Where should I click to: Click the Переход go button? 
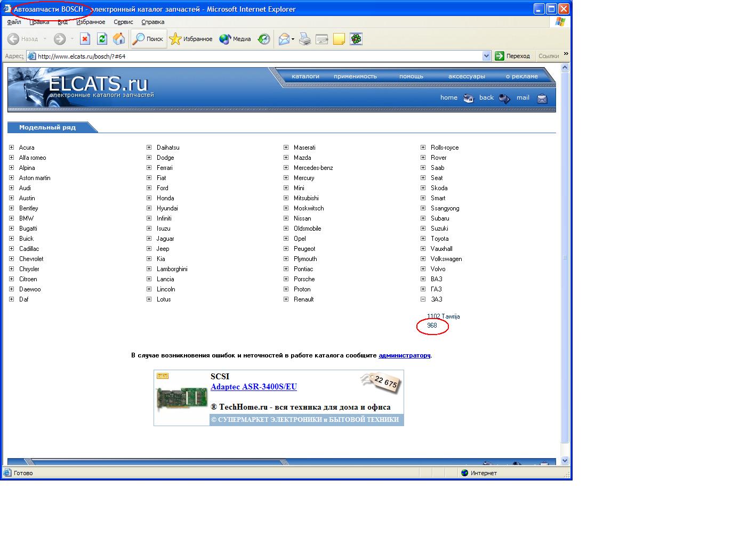click(x=512, y=56)
